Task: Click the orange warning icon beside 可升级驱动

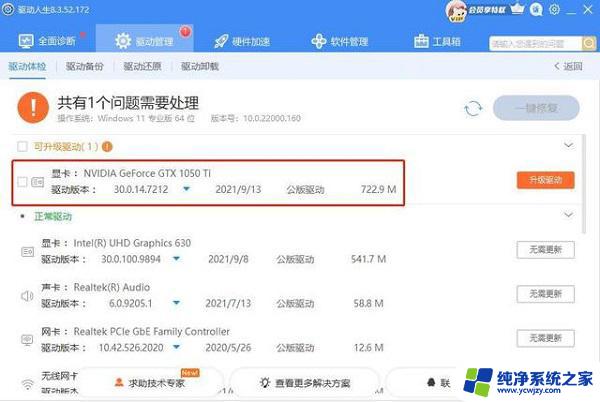Action: click(x=108, y=146)
